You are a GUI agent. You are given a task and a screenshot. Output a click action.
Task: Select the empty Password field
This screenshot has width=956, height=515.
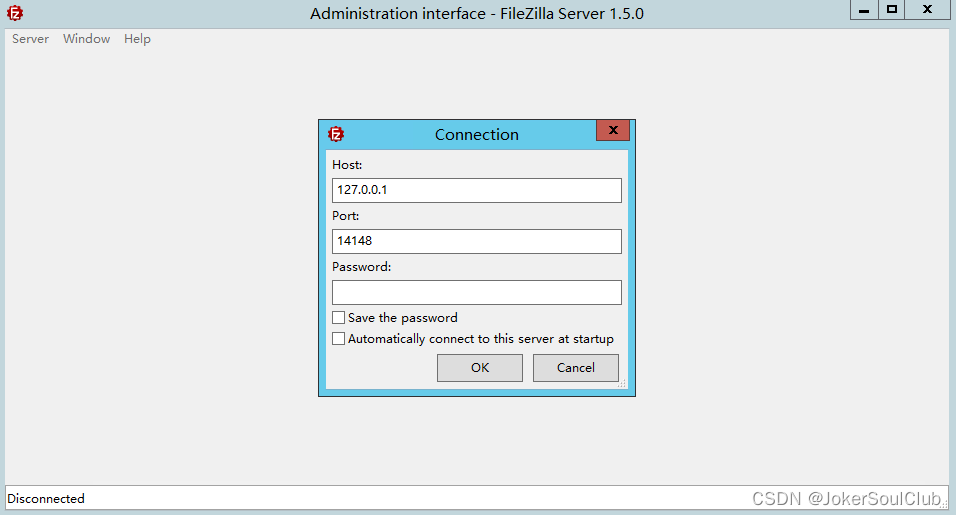tap(476, 292)
